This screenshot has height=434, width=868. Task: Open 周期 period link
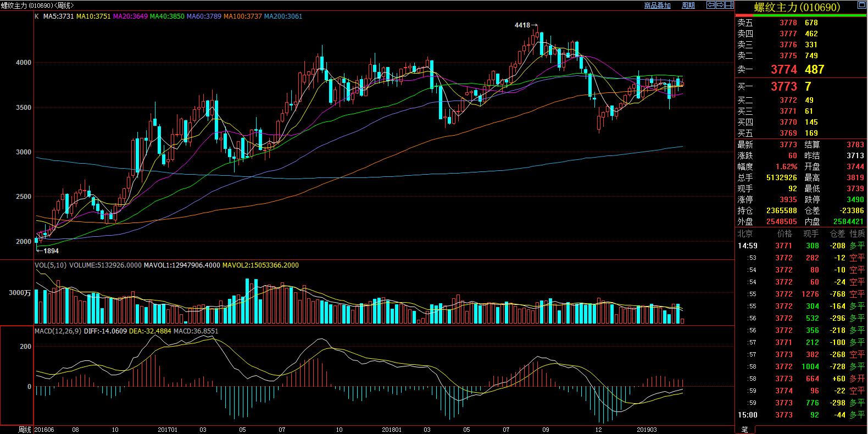688,5
